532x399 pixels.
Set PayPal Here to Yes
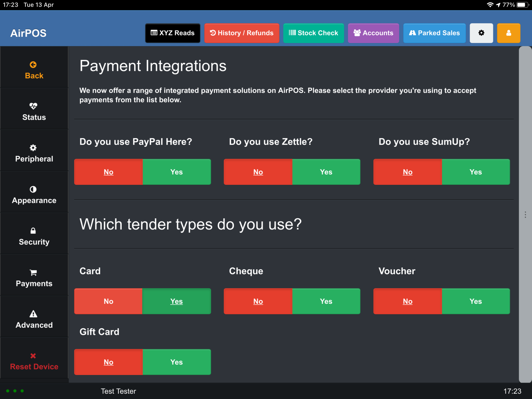pos(177,172)
